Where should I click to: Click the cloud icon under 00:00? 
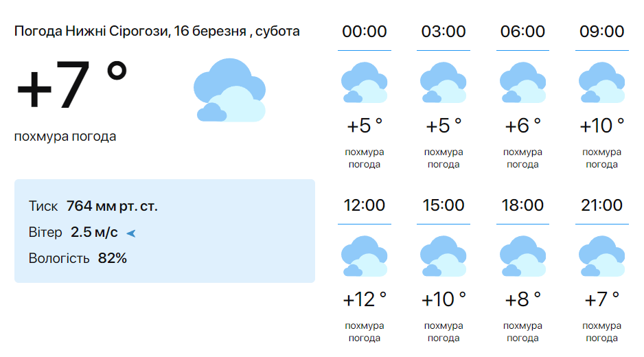pyautogui.click(x=365, y=82)
